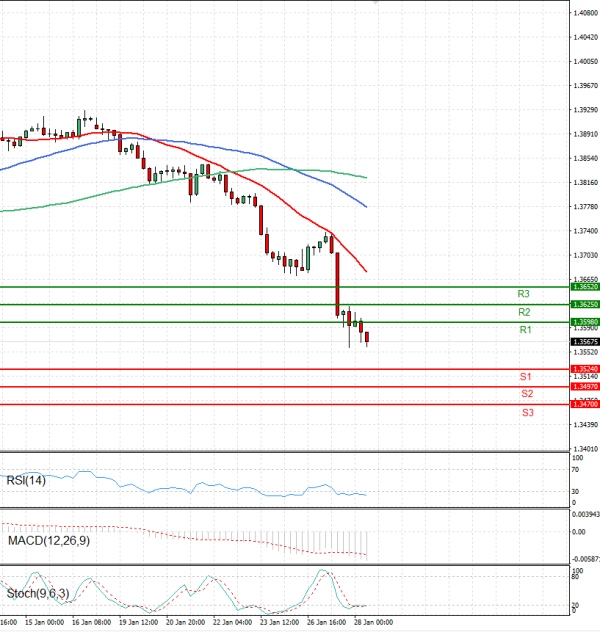The height and width of the screenshot is (632, 600).
Task: Click the red 1.34970 price tag
Action: 585,386
